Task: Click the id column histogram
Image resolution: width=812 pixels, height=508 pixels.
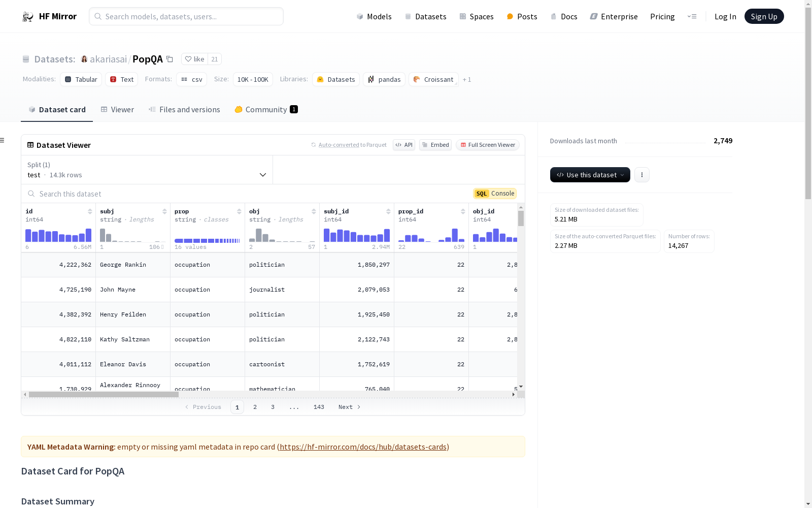Action: 58,235
